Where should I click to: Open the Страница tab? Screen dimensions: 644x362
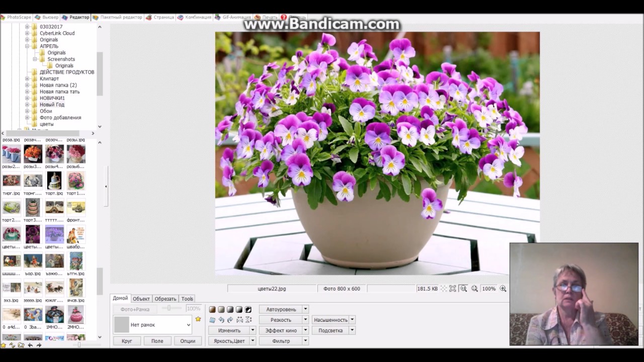pos(160,17)
